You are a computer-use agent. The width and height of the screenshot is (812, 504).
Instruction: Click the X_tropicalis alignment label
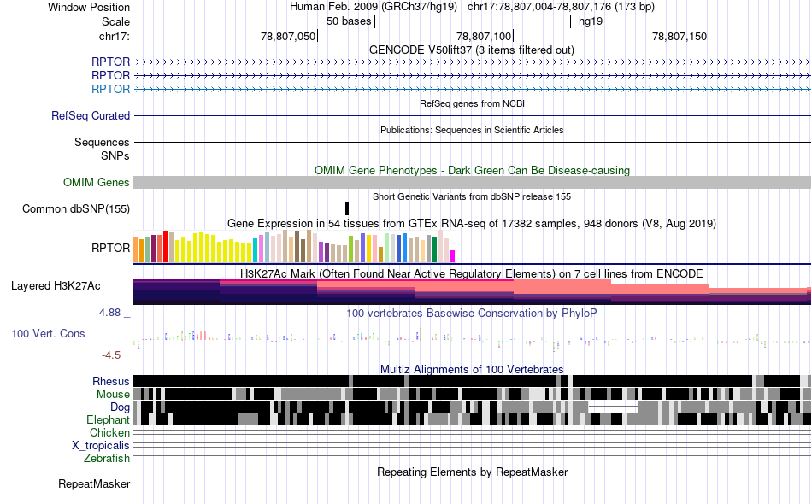click(x=101, y=446)
